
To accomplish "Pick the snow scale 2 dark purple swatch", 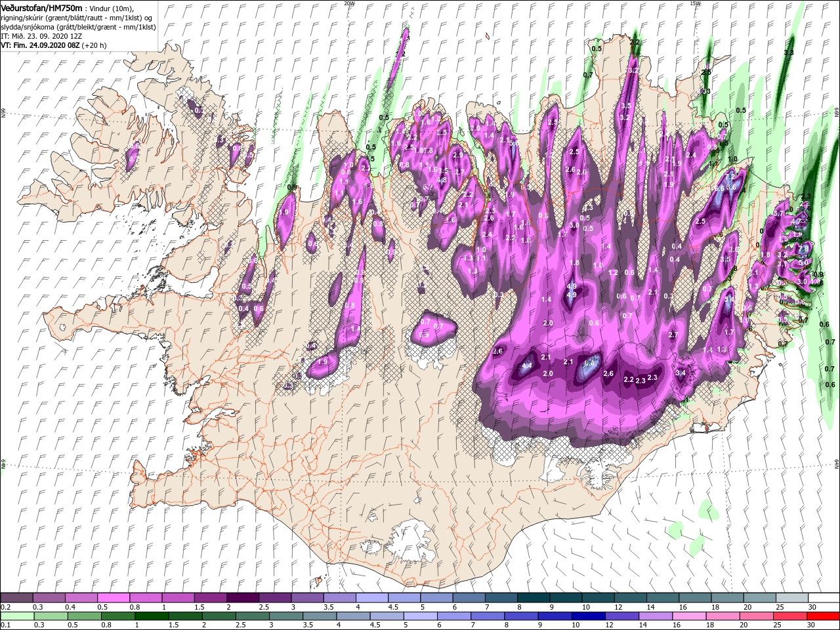I will pyautogui.click(x=242, y=597).
